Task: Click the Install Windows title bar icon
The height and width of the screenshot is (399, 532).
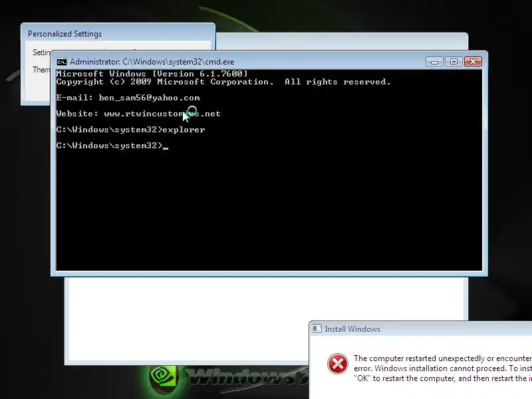Action: pyautogui.click(x=317, y=329)
